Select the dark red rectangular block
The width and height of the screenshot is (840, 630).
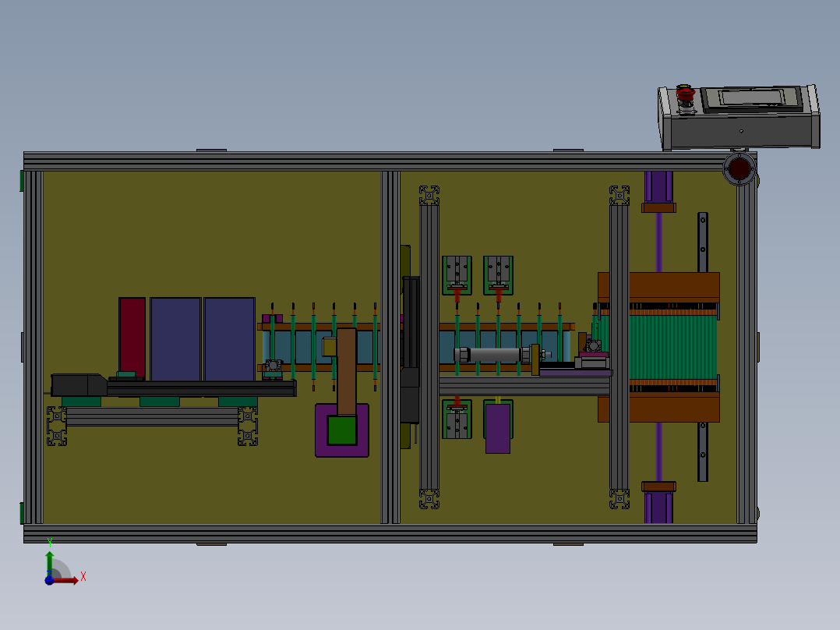point(132,334)
